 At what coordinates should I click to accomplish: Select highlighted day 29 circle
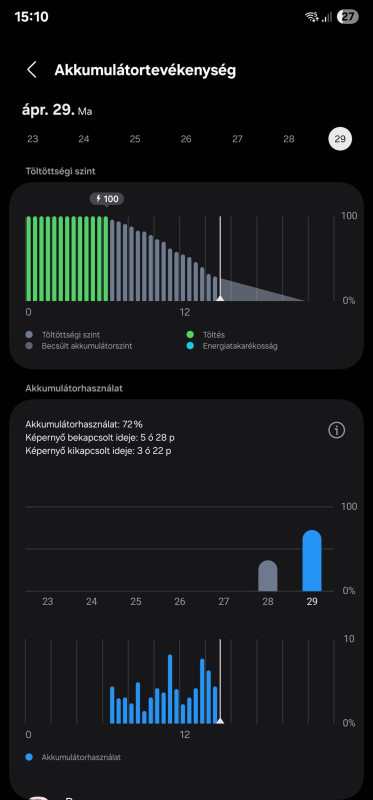pyautogui.click(x=340, y=139)
